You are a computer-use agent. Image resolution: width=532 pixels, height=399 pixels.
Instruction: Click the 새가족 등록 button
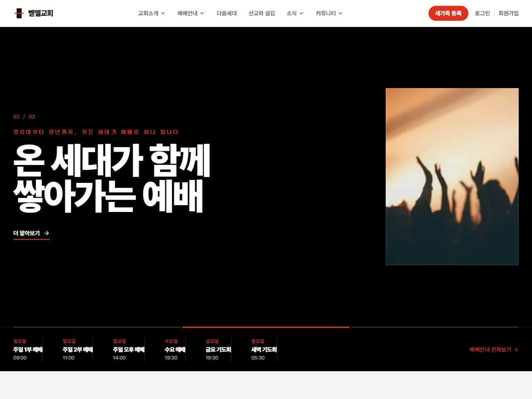448,13
